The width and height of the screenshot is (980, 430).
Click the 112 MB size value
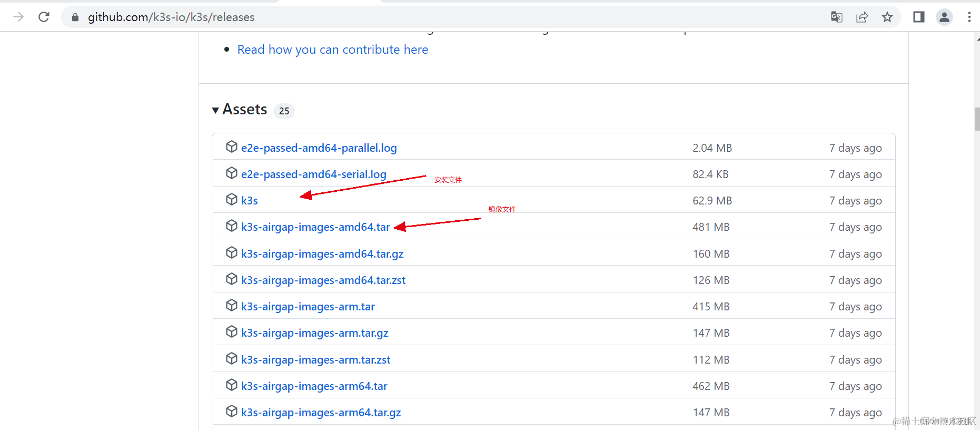pos(711,360)
